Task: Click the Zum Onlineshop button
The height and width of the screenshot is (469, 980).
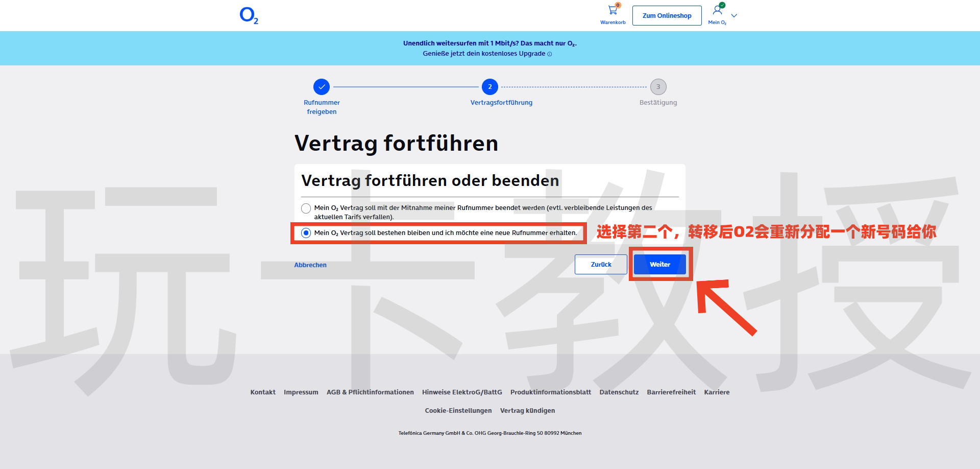Action: coord(667,15)
